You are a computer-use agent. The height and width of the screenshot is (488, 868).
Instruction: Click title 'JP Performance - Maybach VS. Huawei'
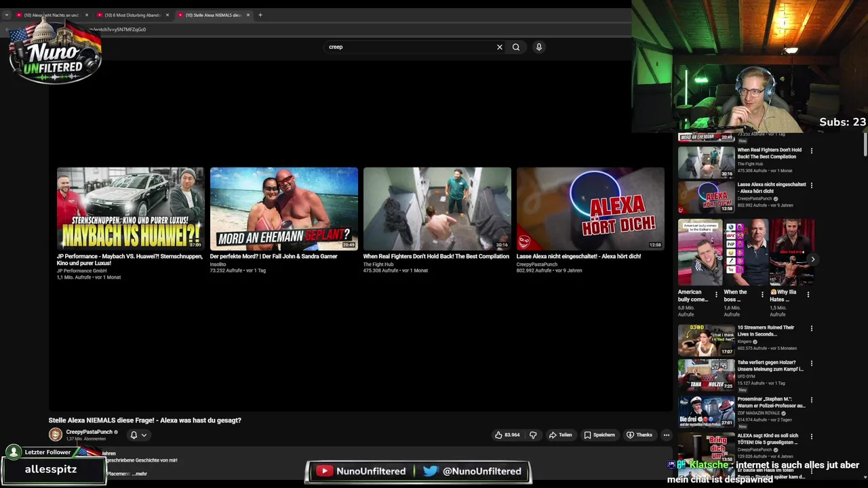[x=130, y=260]
